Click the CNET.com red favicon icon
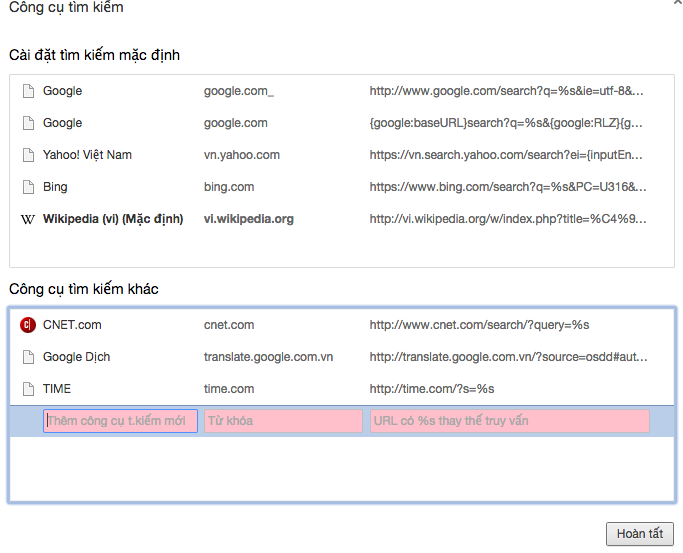The width and height of the screenshot is (683, 553). tap(28, 325)
